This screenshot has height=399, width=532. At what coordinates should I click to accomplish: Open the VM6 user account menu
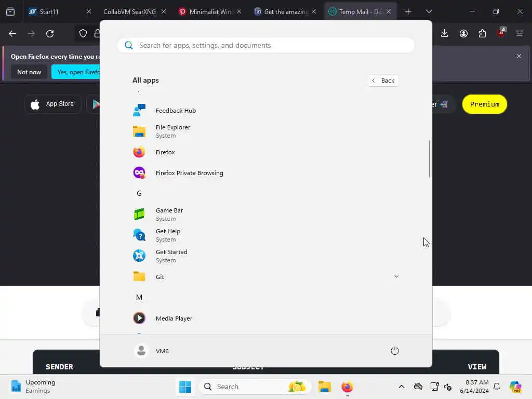[x=151, y=351]
